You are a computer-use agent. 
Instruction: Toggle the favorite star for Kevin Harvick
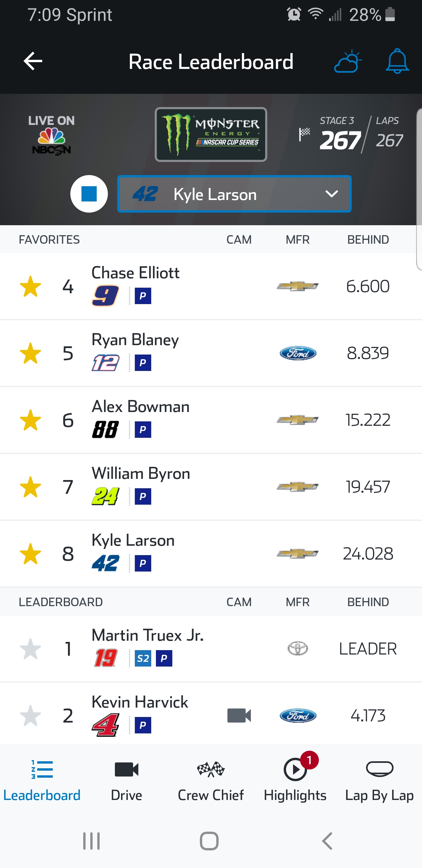pos(30,715)
